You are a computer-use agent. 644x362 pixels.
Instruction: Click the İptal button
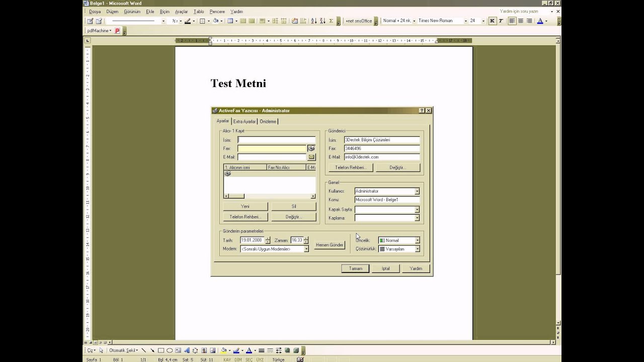[385, 268]
